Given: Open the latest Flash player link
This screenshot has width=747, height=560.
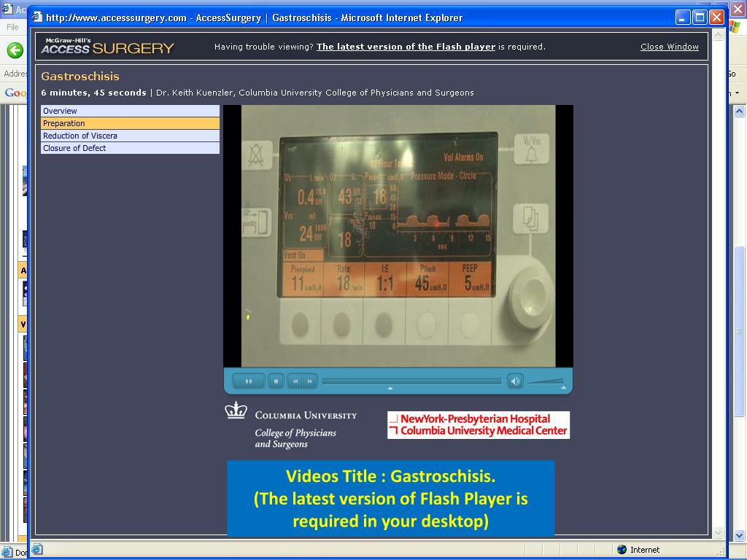Looking at the screenshot, I should click(x=406, y=47).
